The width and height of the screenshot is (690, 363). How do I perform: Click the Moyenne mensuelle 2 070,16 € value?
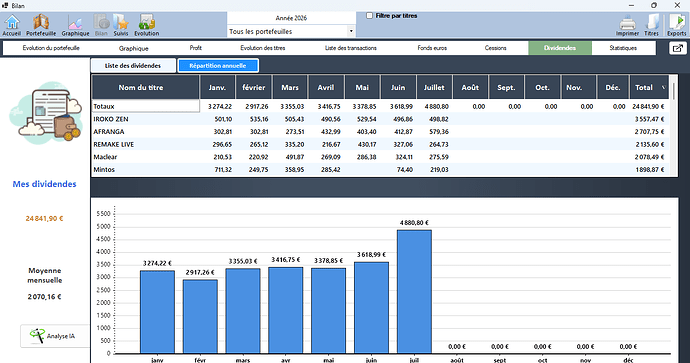coord(44,297)
